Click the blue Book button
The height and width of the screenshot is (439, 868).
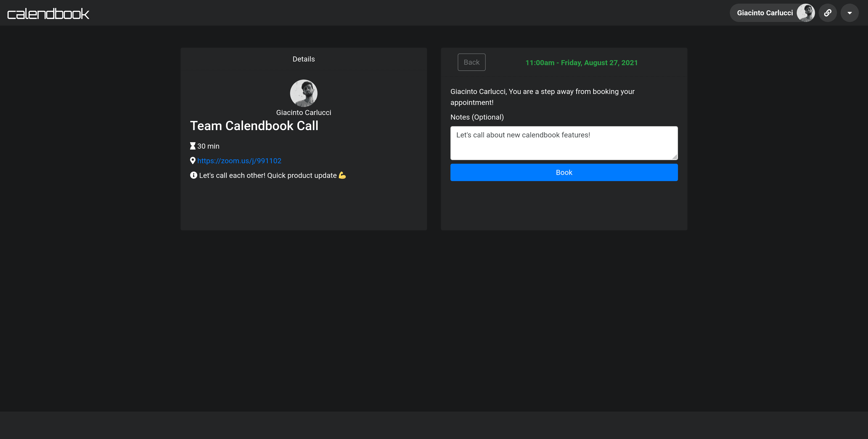tap(564, 172)
